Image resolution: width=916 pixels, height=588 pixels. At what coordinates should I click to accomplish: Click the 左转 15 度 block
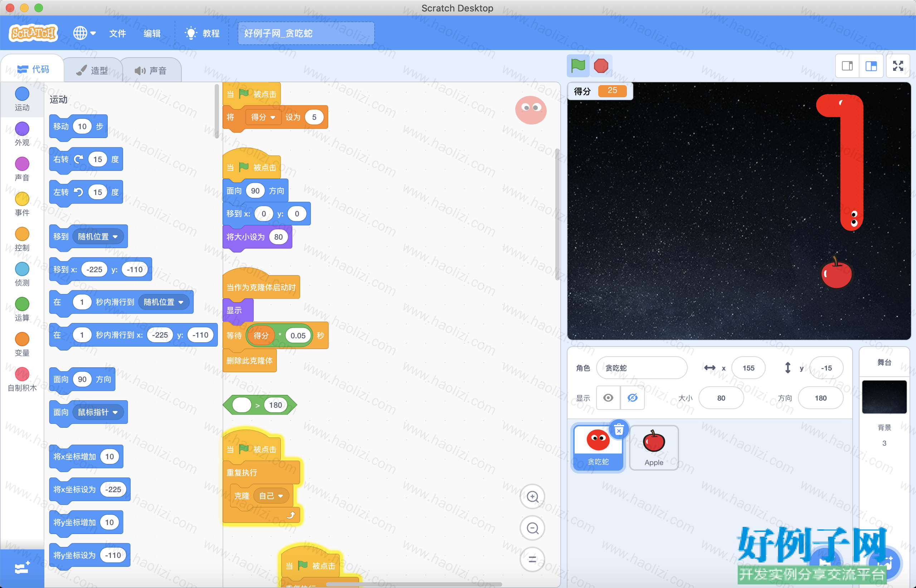coord(86,192)
